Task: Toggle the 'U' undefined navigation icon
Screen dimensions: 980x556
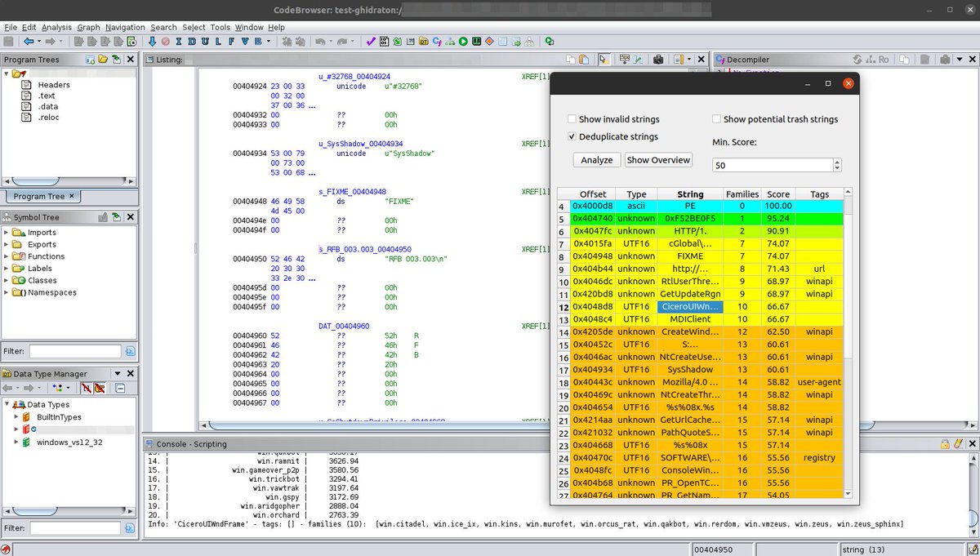Action: (205, 41)
